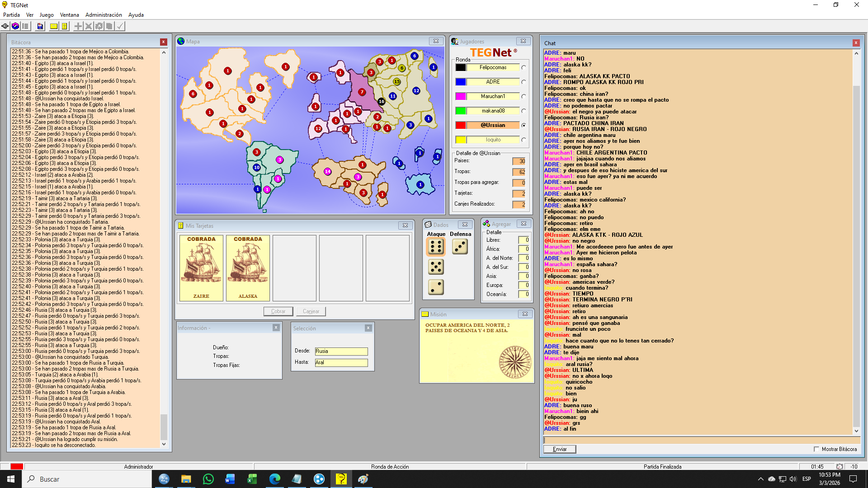The image size is (868, 488).
Task: Open the Juego menu
Action: 46,15
